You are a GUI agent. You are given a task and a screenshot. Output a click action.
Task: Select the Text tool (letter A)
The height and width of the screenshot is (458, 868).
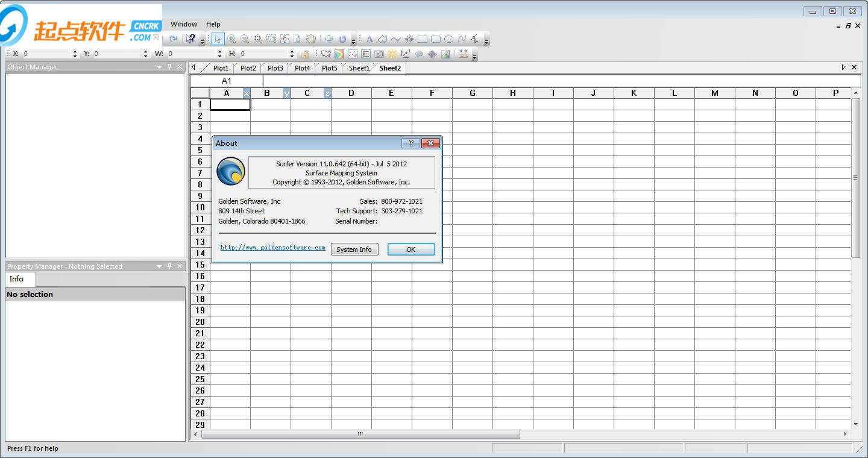(370, 39)
